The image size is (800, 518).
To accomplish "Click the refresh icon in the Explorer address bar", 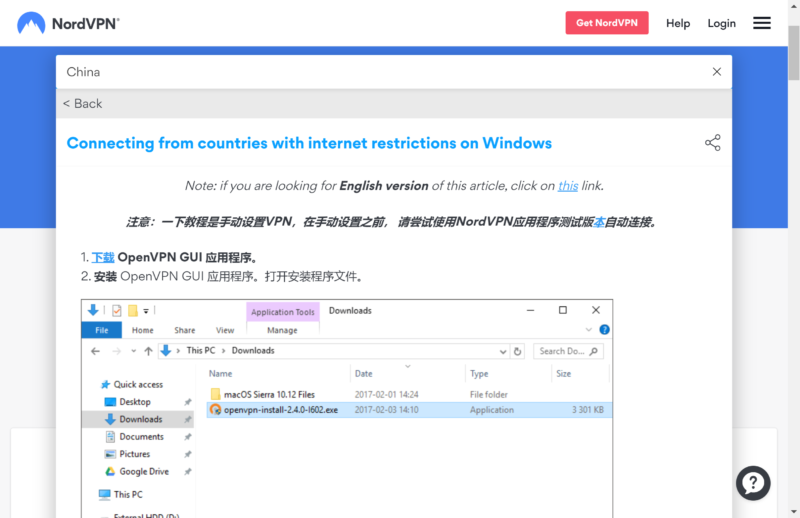I will click(517, 351).
